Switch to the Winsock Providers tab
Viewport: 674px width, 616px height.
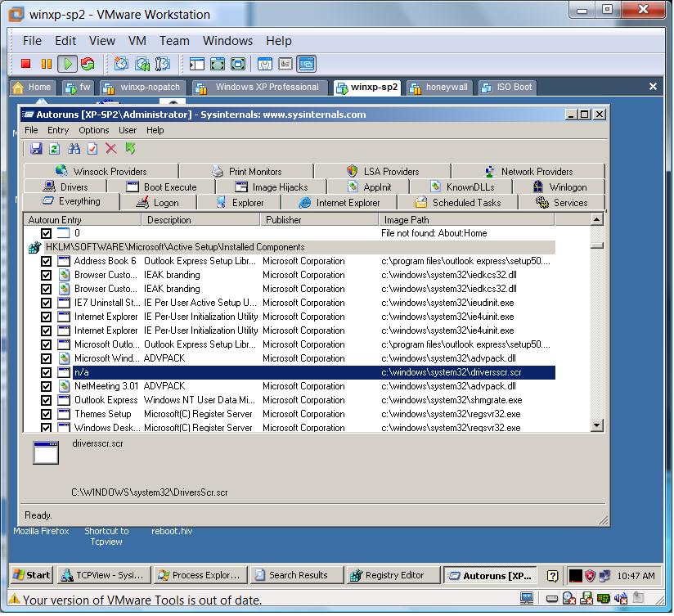click(101, 172)
